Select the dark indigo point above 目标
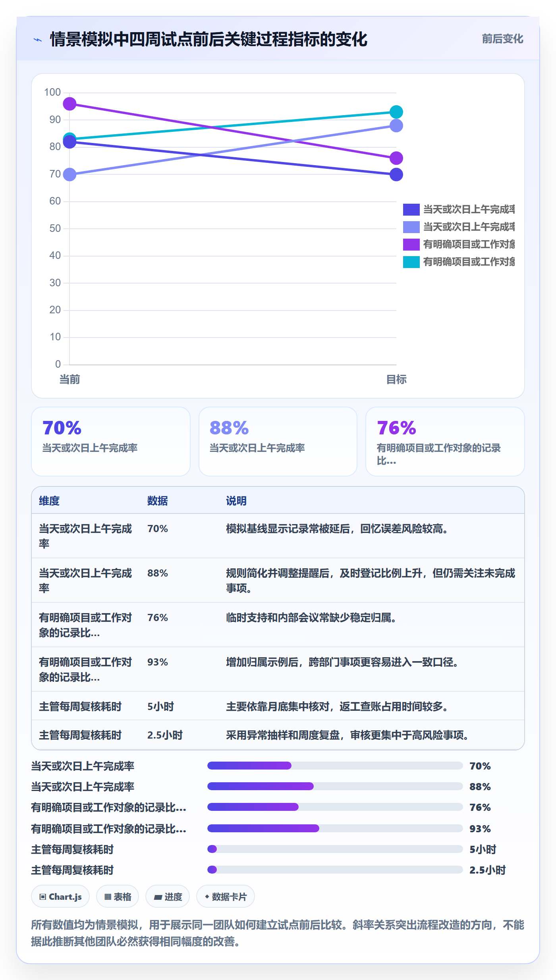This screenshot has height=980, width=556. point(396,174)
